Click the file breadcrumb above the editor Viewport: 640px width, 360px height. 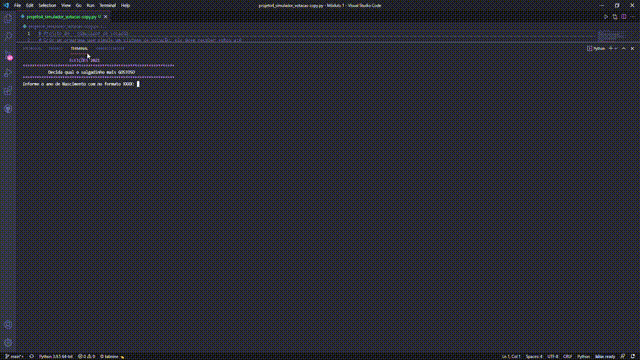point(63,26)
